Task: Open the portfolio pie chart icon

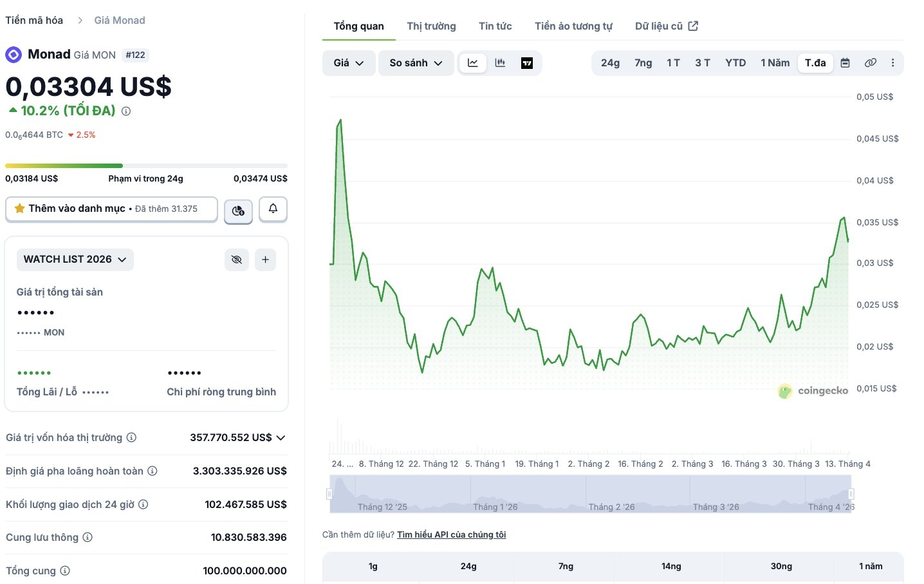Action: (x=238, y=211)
